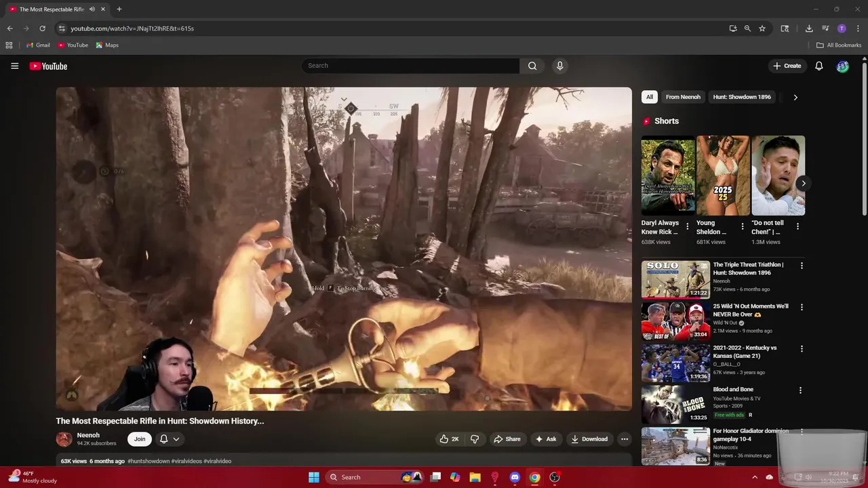Click the #viralvideos hashtag

(186, 461)
